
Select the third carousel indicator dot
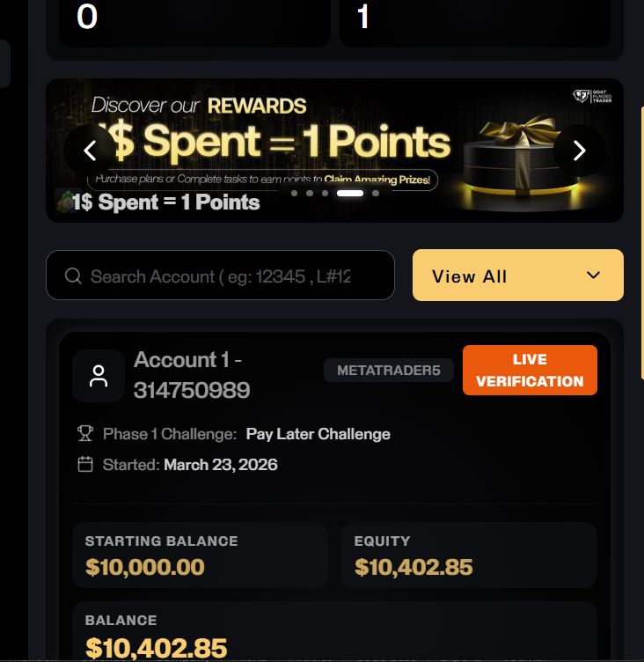tap(325, 193)
